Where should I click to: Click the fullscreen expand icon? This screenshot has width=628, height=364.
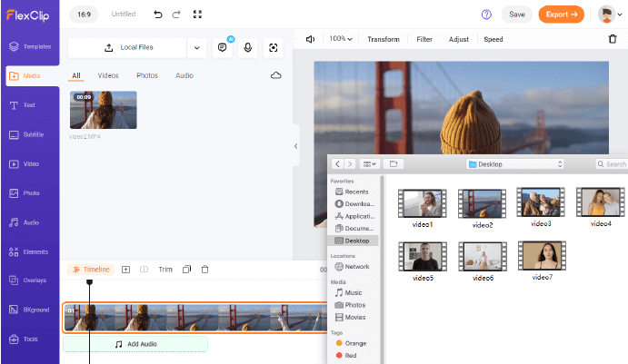coord(197,15)
